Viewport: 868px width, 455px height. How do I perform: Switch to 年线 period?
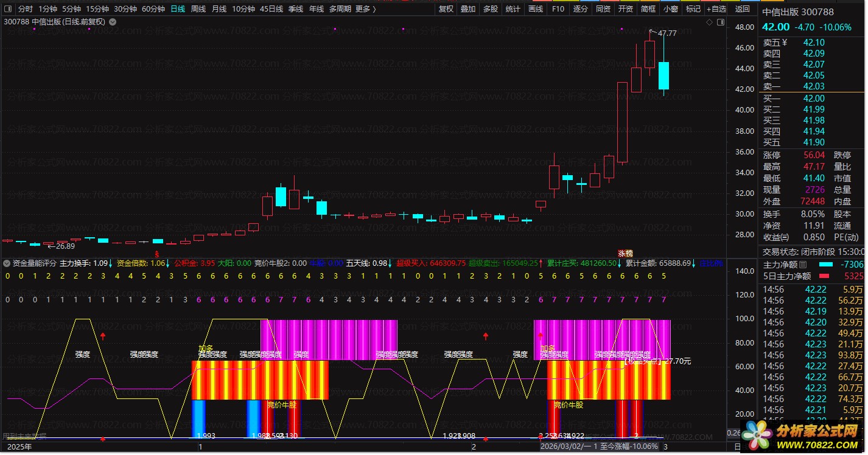(x=317, y=9)
